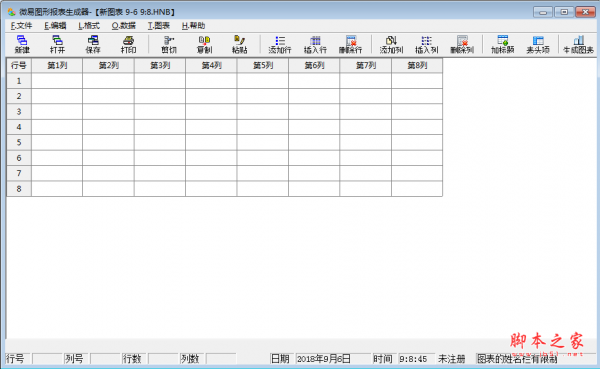Select the 第1列 column header
This screenshot has width=600, height=369.
click(x=57, y=65)
